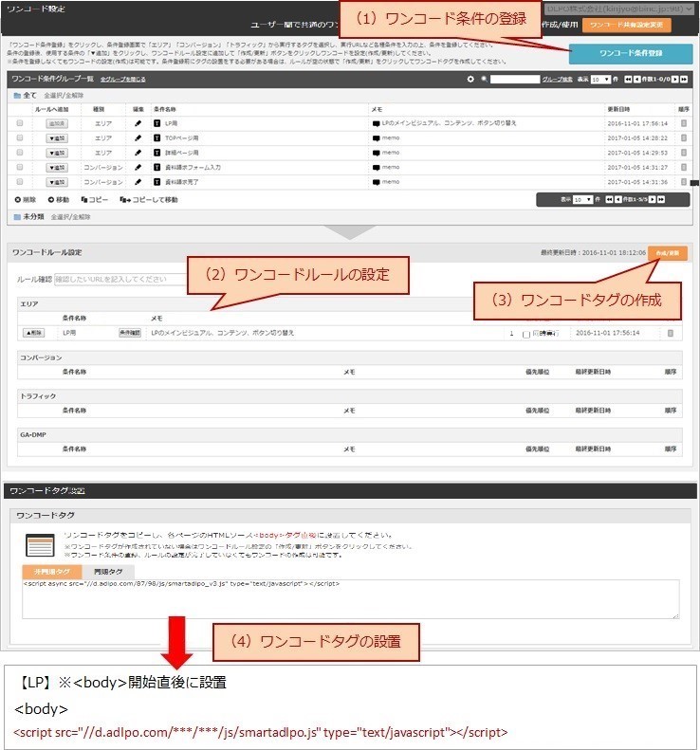700x750 pixels.
Task: Click the 追加済 button on the LP用 row
Action: tap(57, 123)
